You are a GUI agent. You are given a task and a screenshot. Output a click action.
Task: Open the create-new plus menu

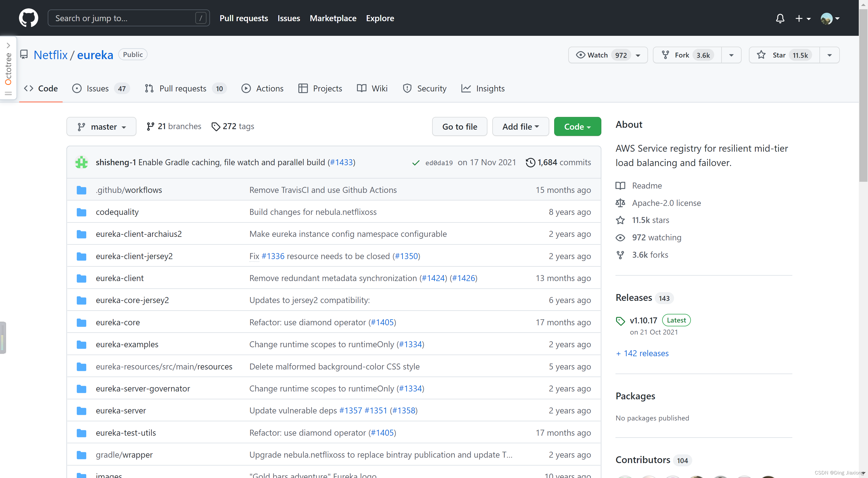pyautogui.click(x=803, y=18)
